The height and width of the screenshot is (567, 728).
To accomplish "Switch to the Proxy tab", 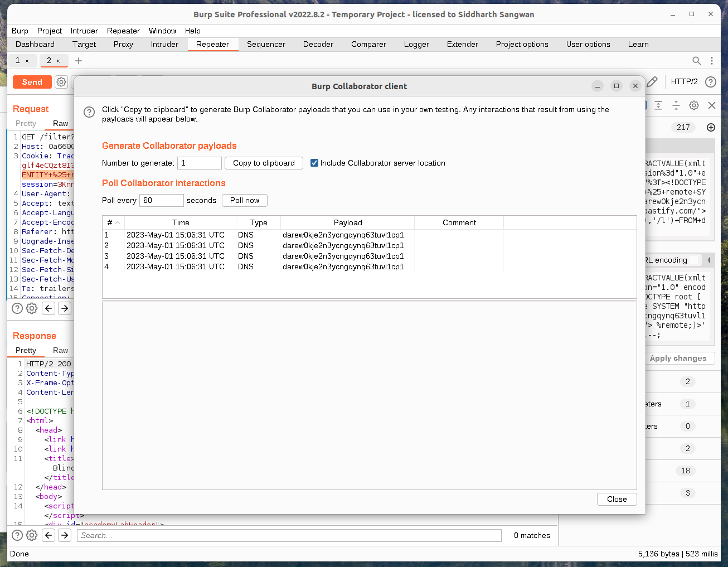I will (x=123, y=44).
